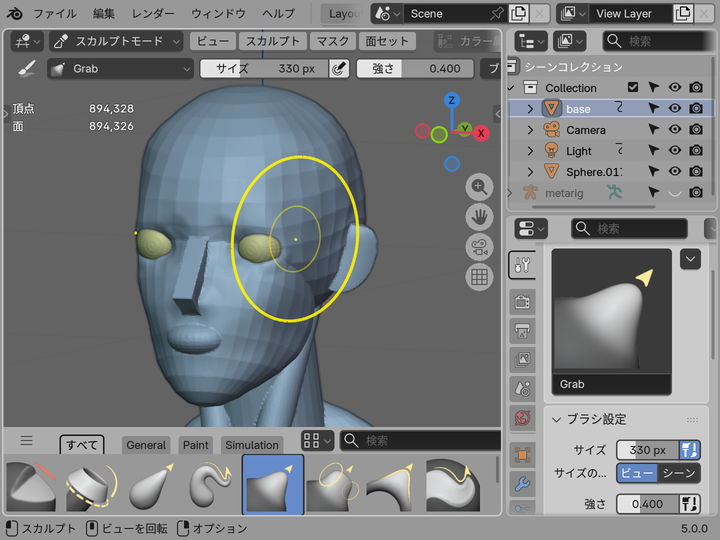720x540 pixels.
Task: Switch to the すべて brush tab
Action: click(82, 444)
